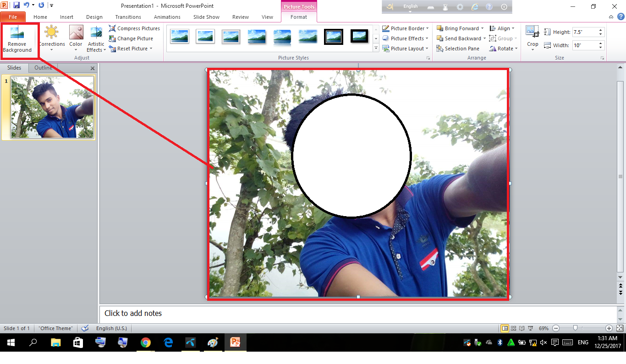Click the Save icon in Quick Access toolbar

[x=16, y=5]
